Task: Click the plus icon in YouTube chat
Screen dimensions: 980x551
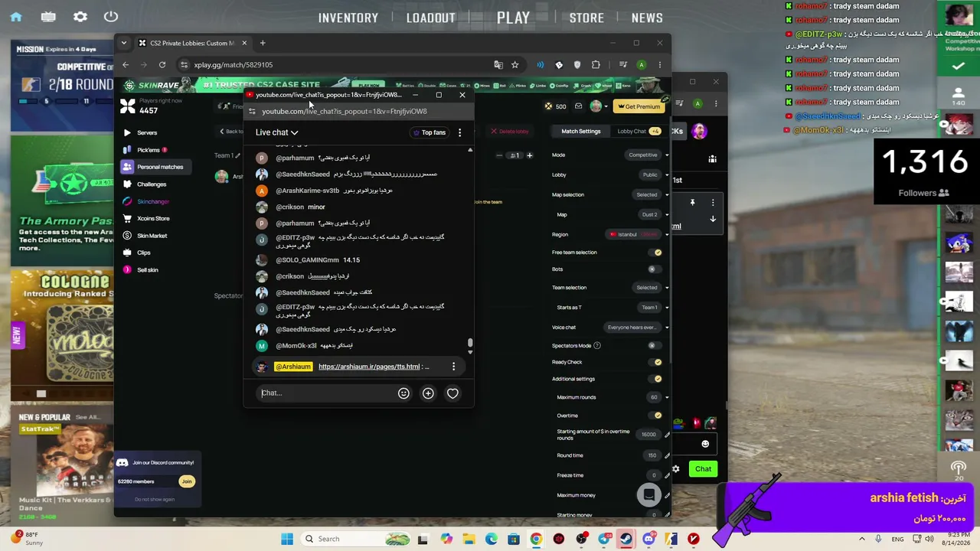Action: tap(428, 393)
